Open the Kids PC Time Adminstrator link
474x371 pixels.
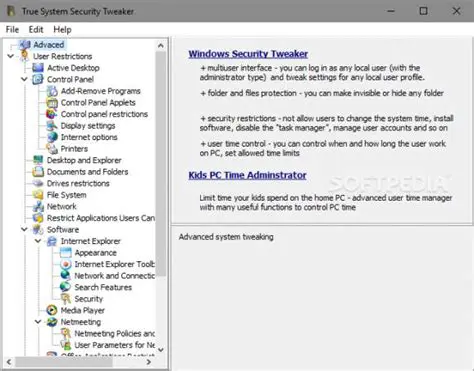click(247, 175)
